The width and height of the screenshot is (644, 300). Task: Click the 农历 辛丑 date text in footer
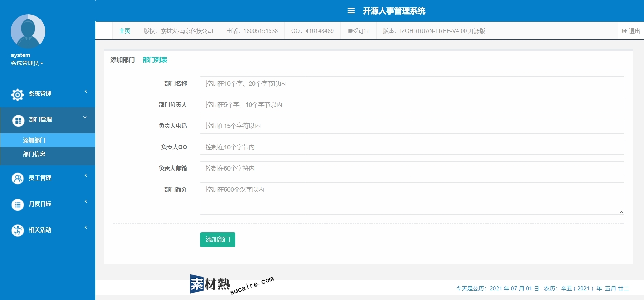586,288
